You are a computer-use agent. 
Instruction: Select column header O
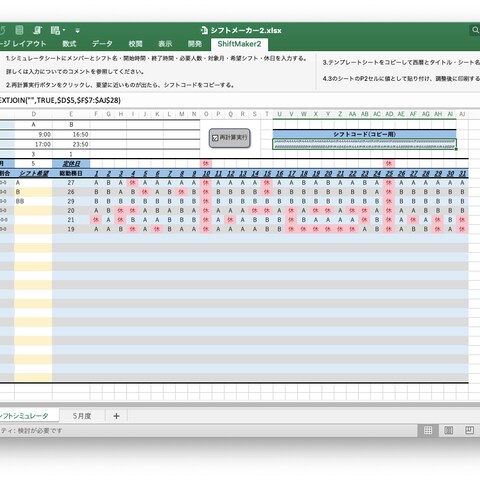click(206, 114)
